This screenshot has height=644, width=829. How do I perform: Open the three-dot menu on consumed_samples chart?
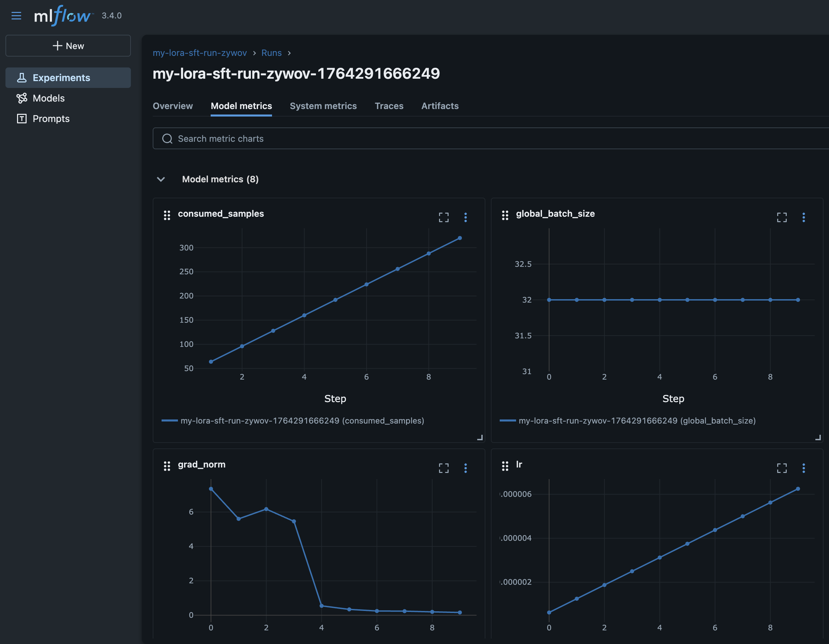(466, 217)
